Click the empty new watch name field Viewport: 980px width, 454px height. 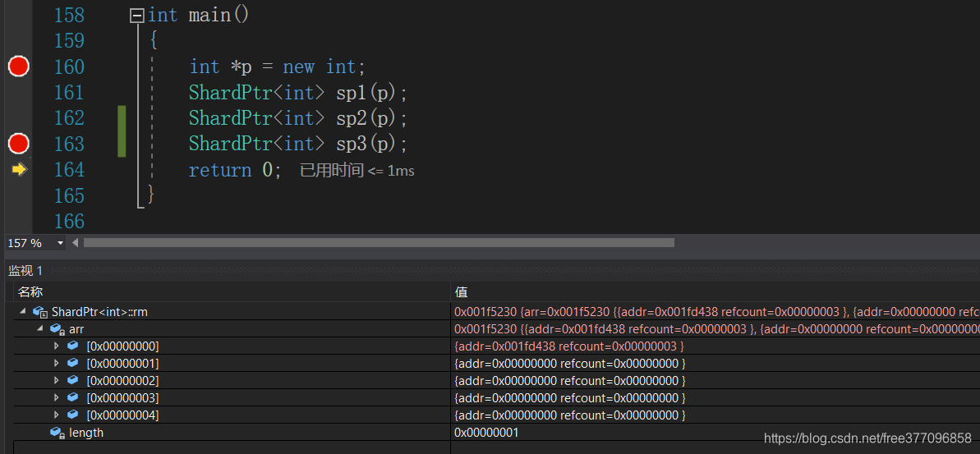pyautogui.click(x=232, y=447)
